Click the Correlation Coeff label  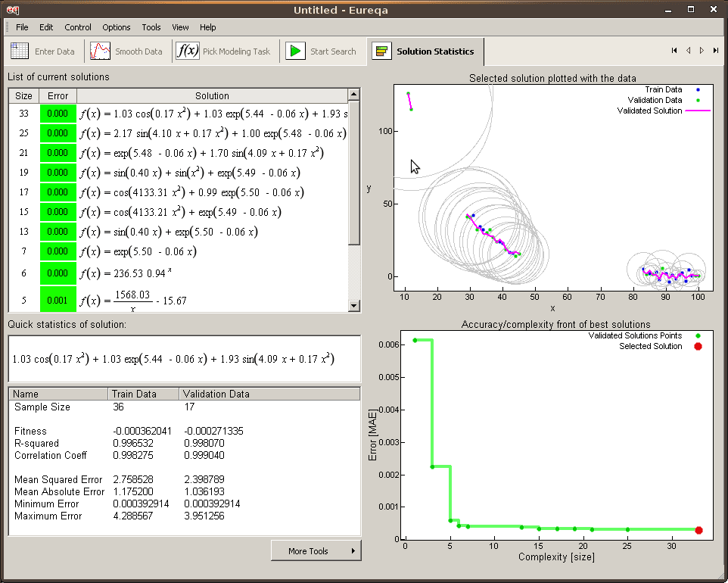click(x=51, y=455)
